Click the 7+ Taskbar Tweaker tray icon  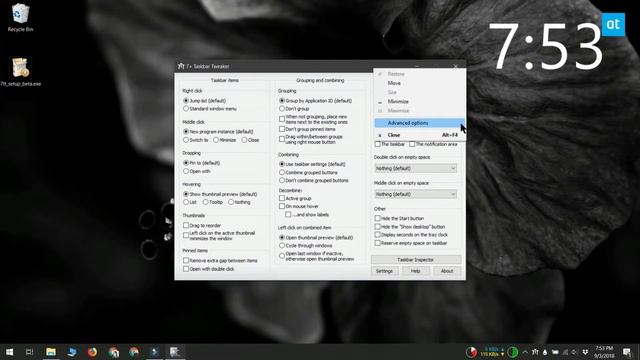pos(535,352)
